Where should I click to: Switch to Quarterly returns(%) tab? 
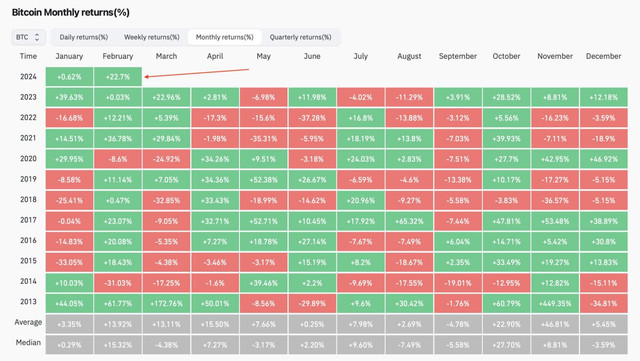[300, 37]
